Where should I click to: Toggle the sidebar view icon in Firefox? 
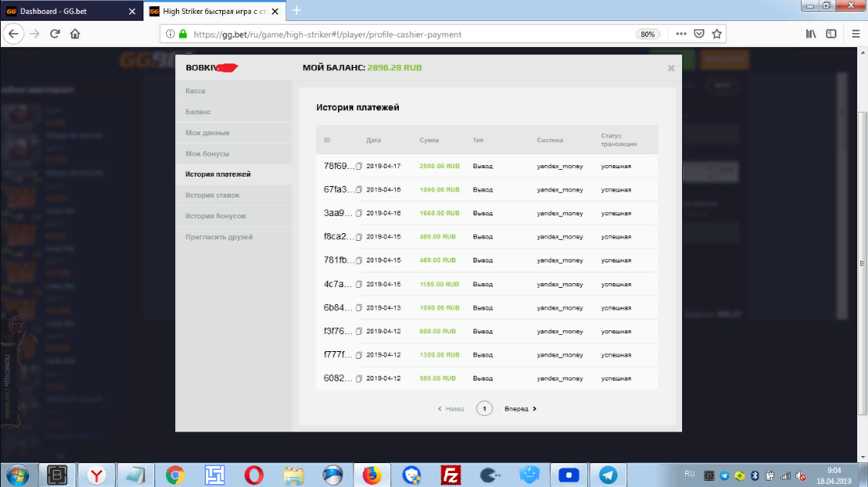pos(831,34)
